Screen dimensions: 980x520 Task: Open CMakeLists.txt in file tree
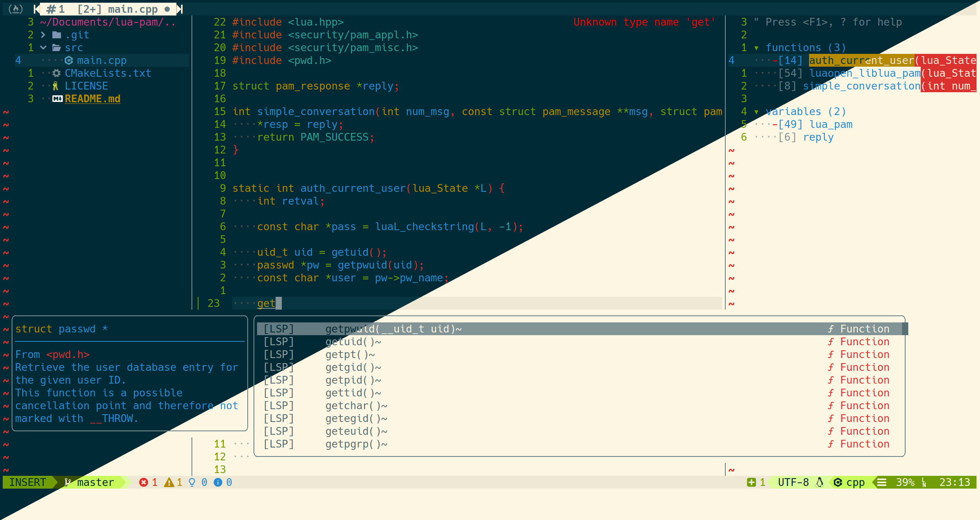pyautogui.click(x=107, y=73)
